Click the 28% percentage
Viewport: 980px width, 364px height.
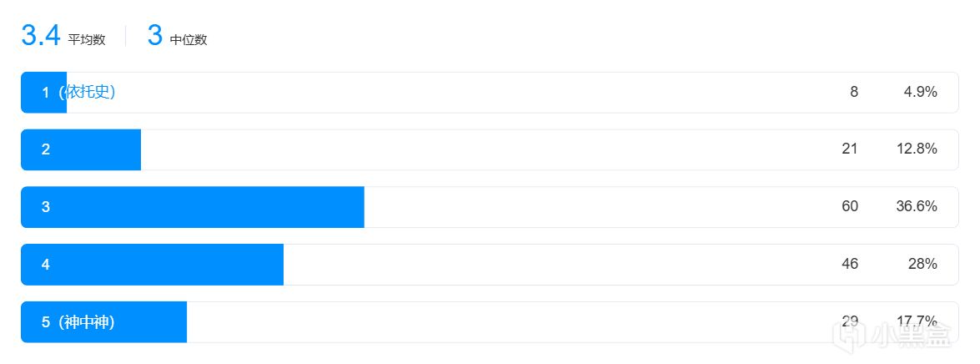(922, 265)
